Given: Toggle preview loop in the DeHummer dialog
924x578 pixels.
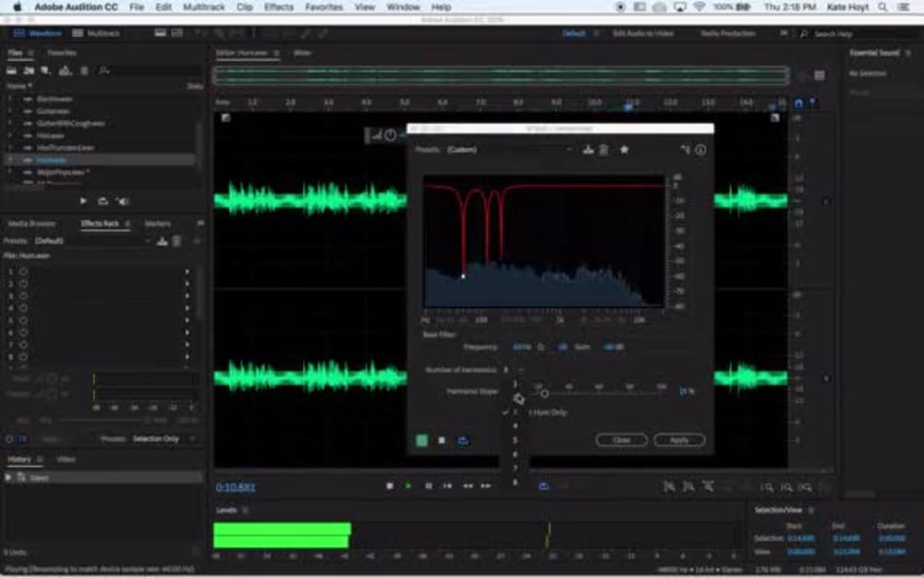Looking at the screenshot, I should click(463, 440).
